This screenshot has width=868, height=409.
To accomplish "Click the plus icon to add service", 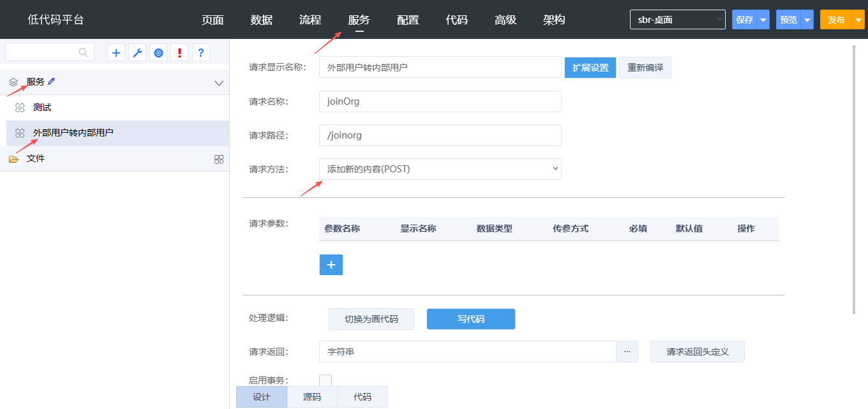I will 116,53.
